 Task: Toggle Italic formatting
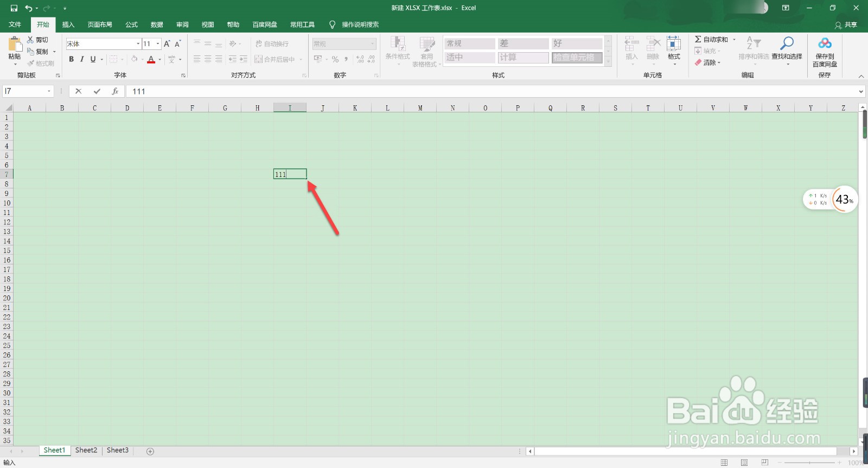click(x=82, y=59)
